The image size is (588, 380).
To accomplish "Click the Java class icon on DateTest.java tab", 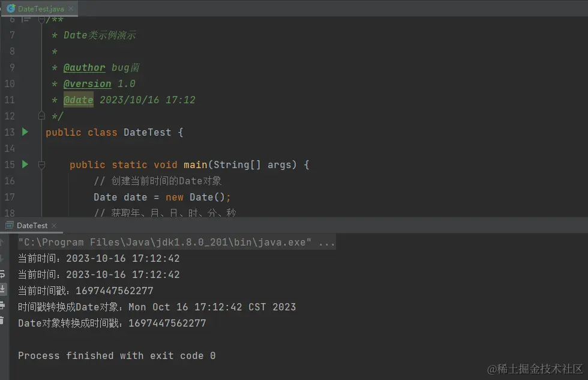I will tap(11, 8).
